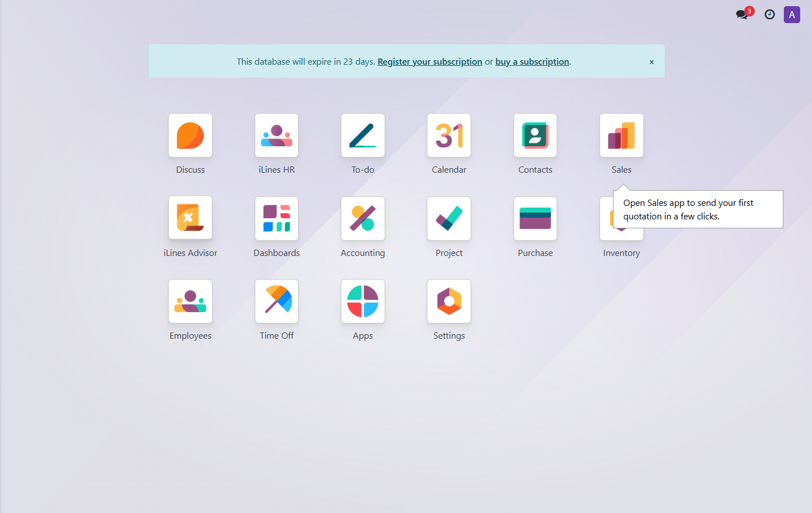Open the To-do app
This screenshot has height=513, width=812.
363,136
